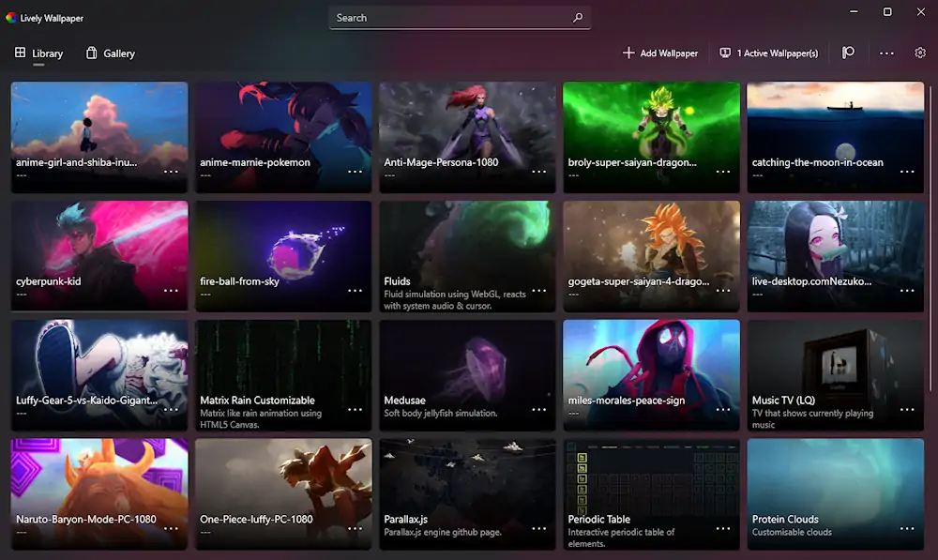The height and width of the screenshot is (560, 938).
Task: Click the 'TV that shows currently playing music' text
Action: pos(812,418)
